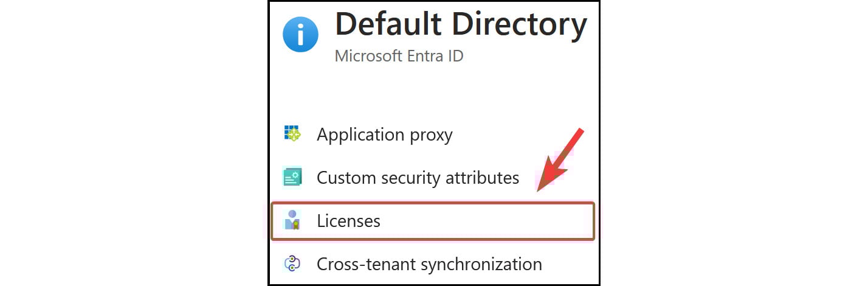Screen dimensions: 868x286
Task: Click the red arrow annotation pointing at Licenses
Action: click(x=559, y=161)
